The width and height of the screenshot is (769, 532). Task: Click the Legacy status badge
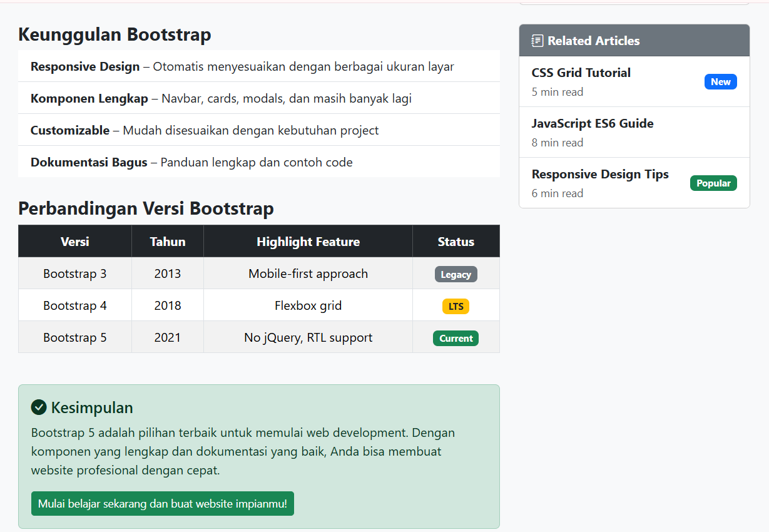pyautogui.click(x=456, y=274)
